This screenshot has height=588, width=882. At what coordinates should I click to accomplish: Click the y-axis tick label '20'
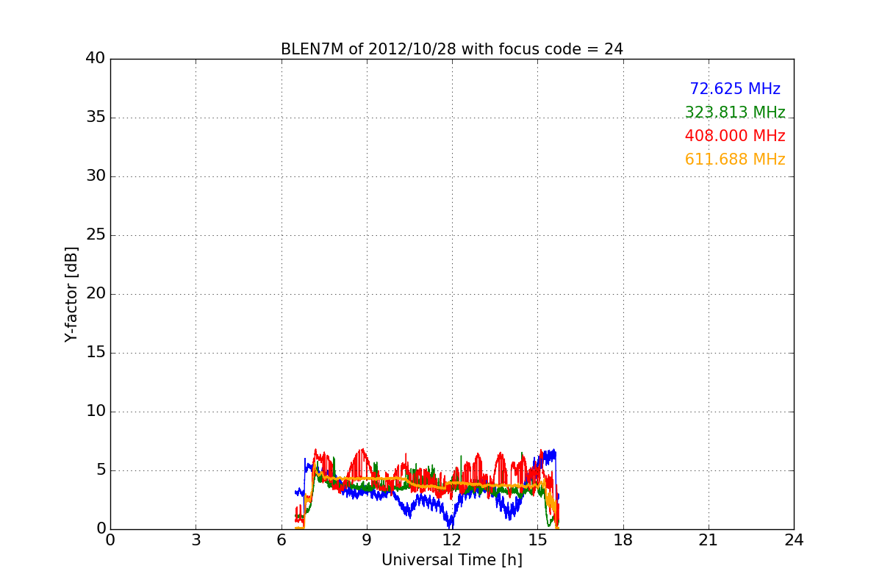96,294
